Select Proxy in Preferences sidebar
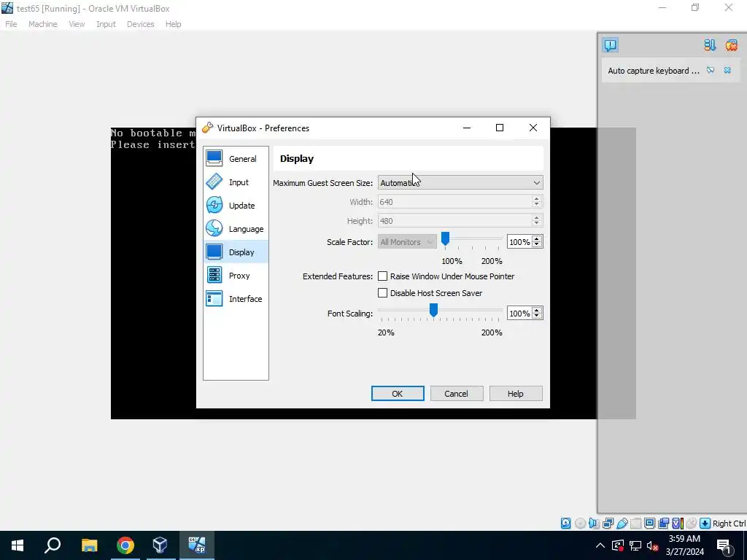Screen dimensions: 747x560 tap(236, 275)
